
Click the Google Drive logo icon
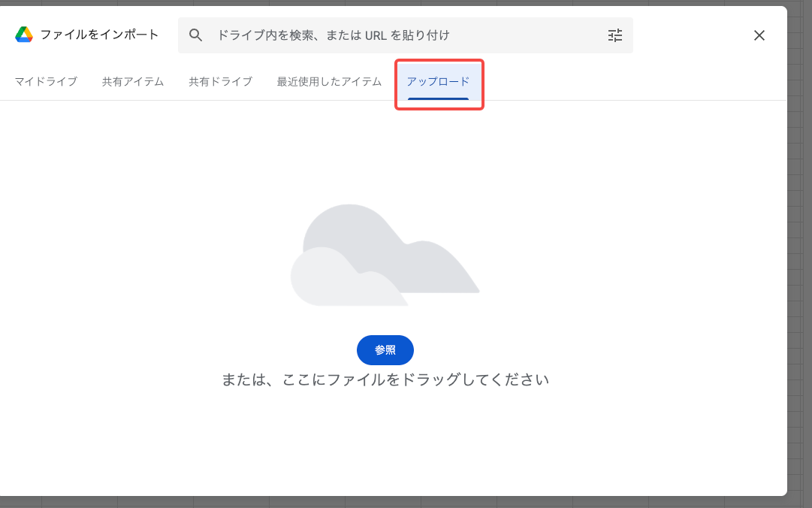click(25, 35)
